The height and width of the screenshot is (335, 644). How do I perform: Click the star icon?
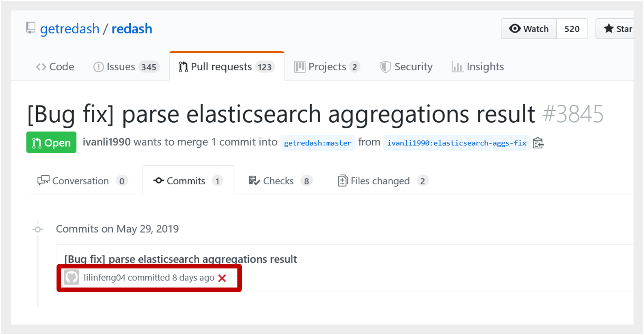click(609, 28)
